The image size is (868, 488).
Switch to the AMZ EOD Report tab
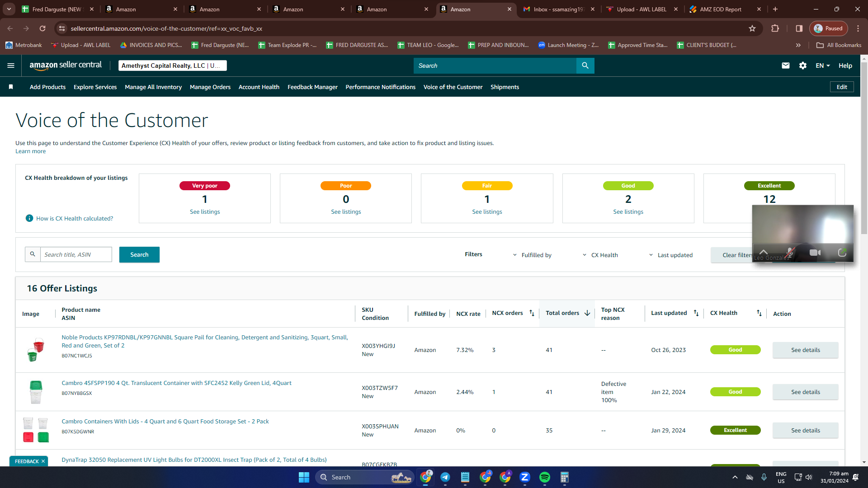[x=725, y=9]
